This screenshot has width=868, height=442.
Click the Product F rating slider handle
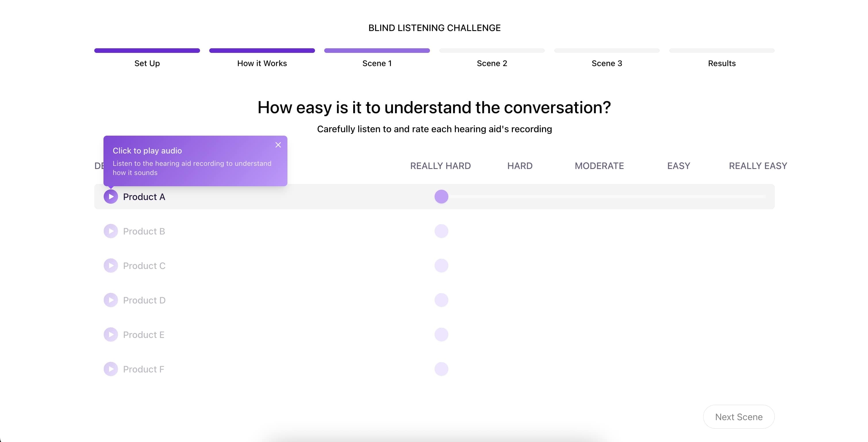click(x=441, y=369)
